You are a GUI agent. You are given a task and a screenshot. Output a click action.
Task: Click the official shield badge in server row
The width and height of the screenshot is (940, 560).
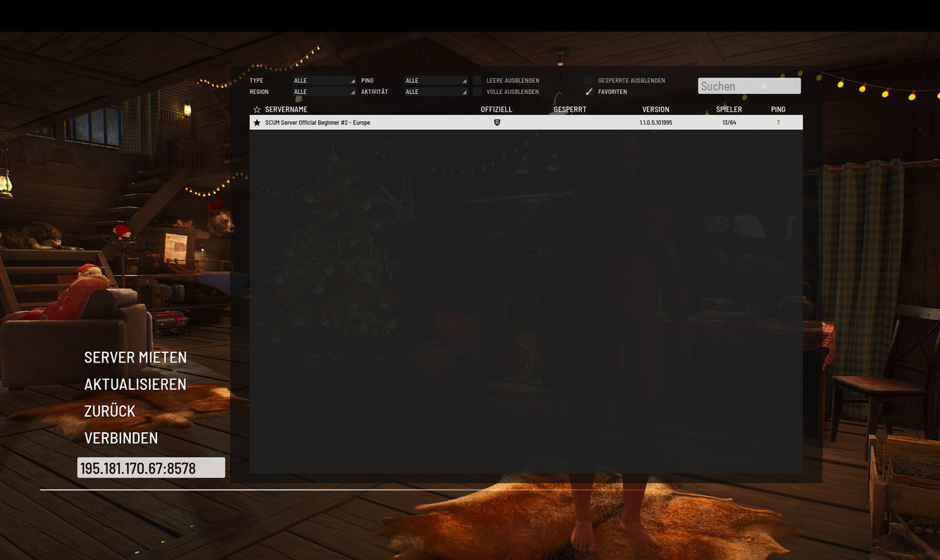click(496, 123)
